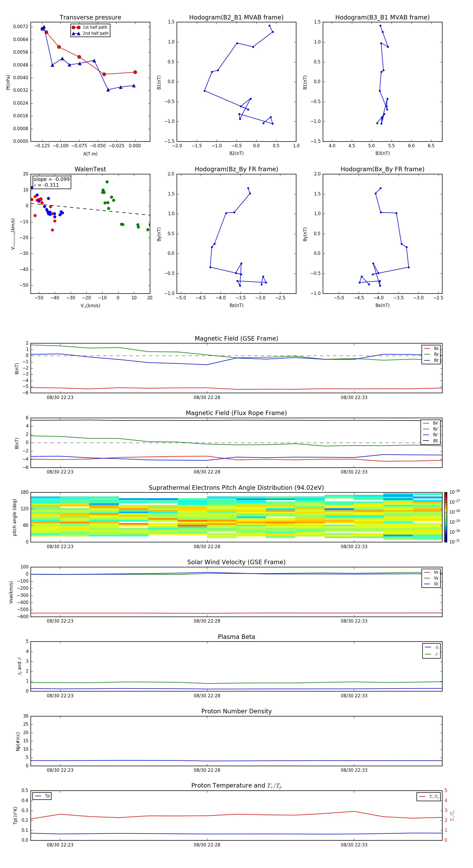Click the Suprathermal Electrons Pitch Angle Distribution title
The height and width of the screenshot is (868, 473).
pyautogui.click(x=236, y=488)
